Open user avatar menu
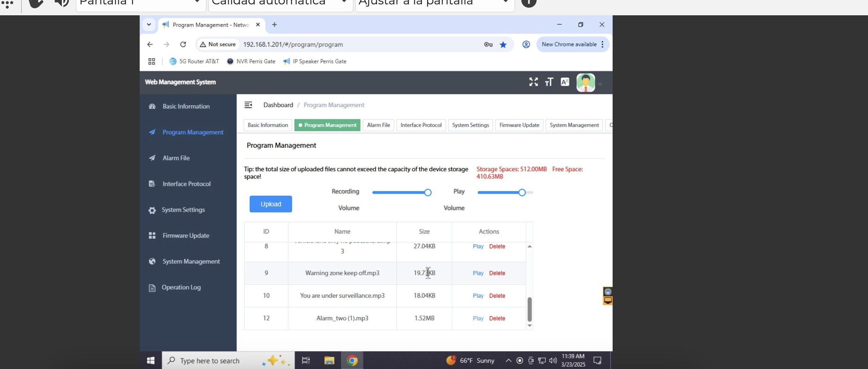868x369 pixels. click(586, 83)
